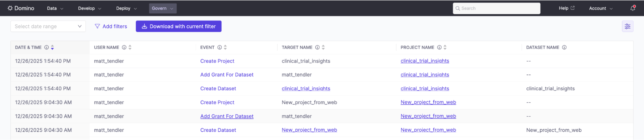This screenshot has width=644, height=140.
Task: Click the Search input field
Action: 496,8
